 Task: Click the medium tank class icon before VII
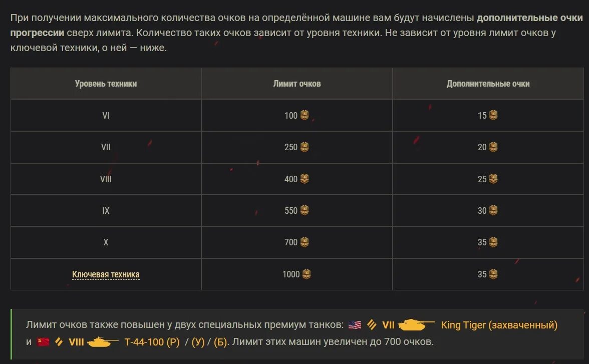[x=372, y=325]
